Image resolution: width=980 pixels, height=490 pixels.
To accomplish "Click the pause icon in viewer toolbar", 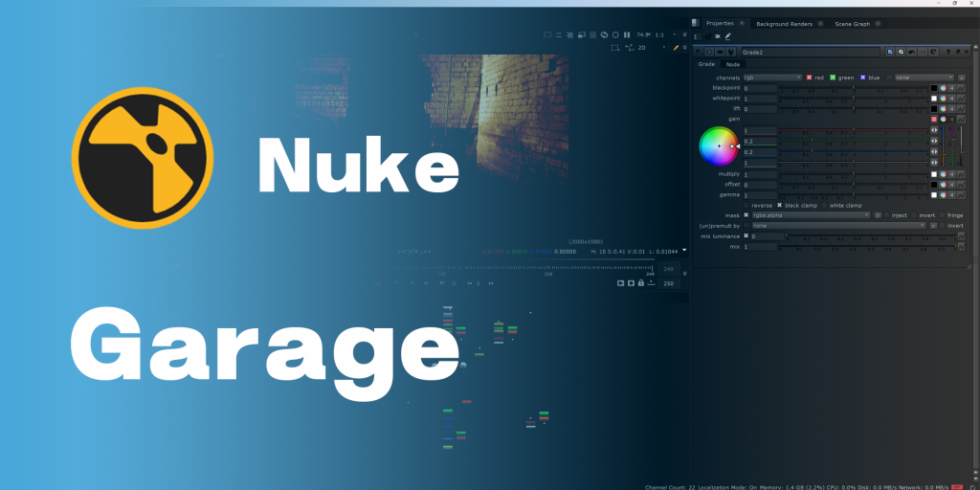I will click(x=627, y=35).
